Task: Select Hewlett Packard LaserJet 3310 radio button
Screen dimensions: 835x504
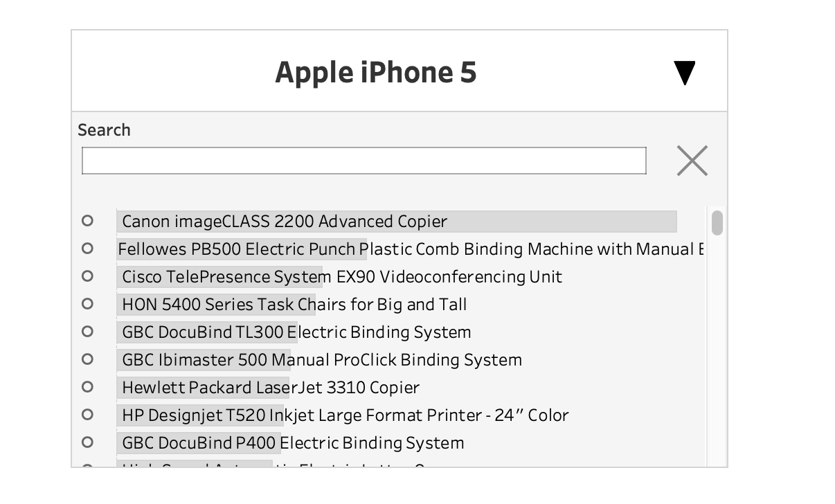Action: coord(87,387)
